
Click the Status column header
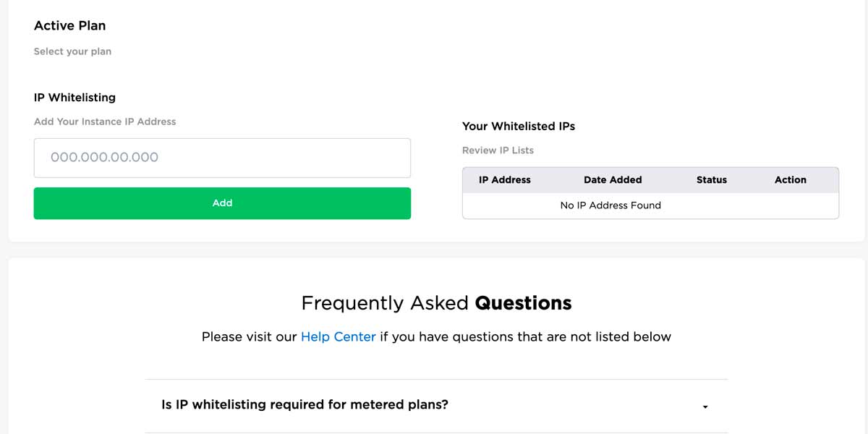pos(711,179)
